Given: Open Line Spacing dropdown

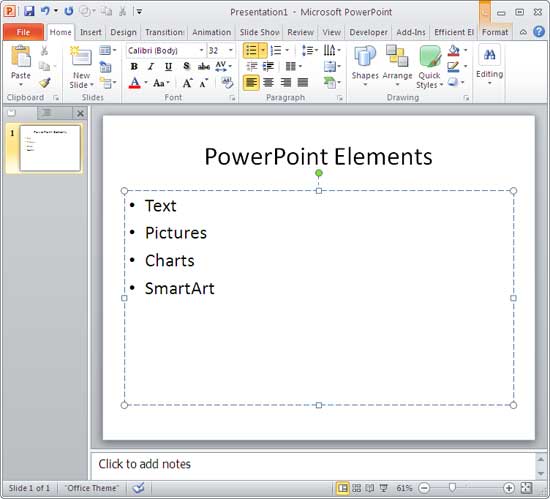Looking at the screenshot, I should coord(309,50).
